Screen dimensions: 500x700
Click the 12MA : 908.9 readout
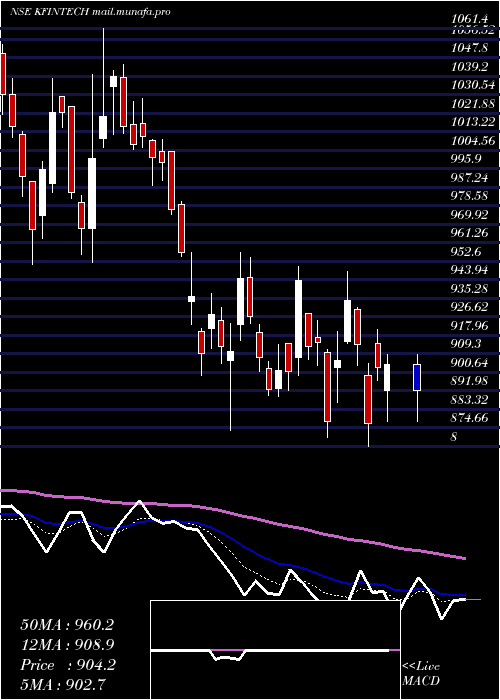pyautogui.click(x=67, y=645)
